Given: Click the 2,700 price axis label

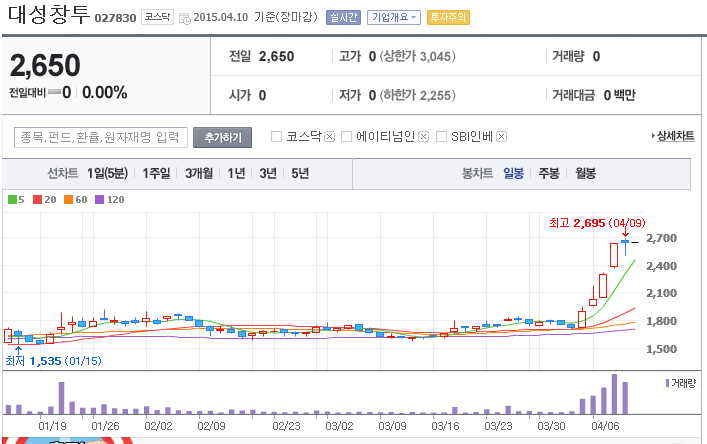Looking at the screenshot, I should pyautogui.click(x=661, y=238).
